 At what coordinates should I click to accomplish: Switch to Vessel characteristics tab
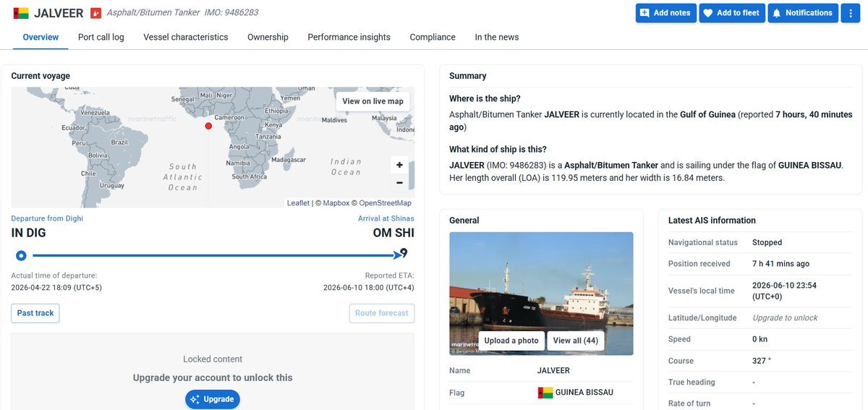[186, 37]
